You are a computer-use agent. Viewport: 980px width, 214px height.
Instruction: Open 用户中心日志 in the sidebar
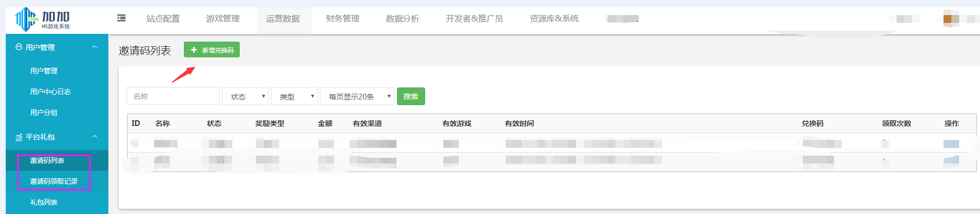51,92
